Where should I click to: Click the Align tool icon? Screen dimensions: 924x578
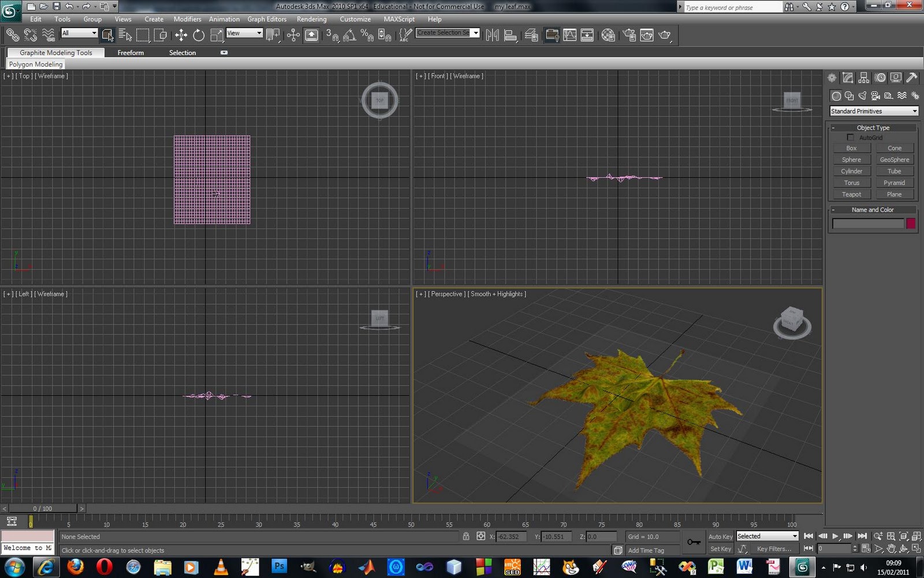click(511, 35)
